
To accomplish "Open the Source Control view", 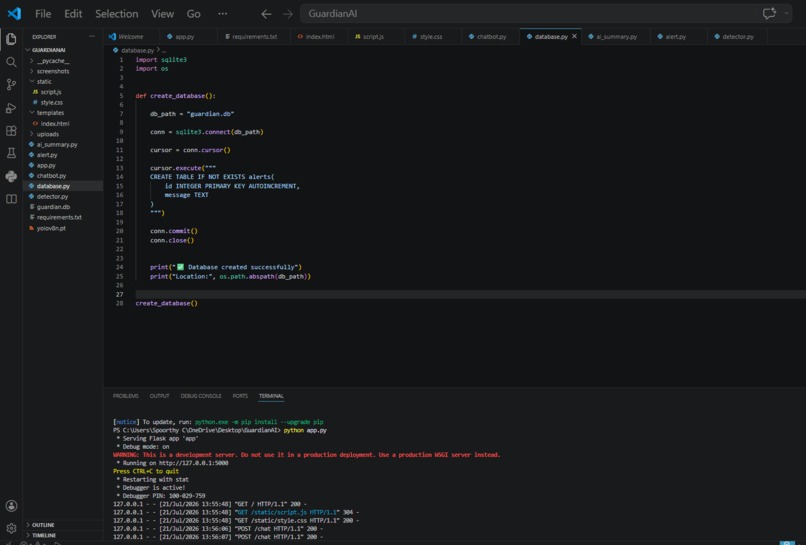I will [x=11, y=84].
